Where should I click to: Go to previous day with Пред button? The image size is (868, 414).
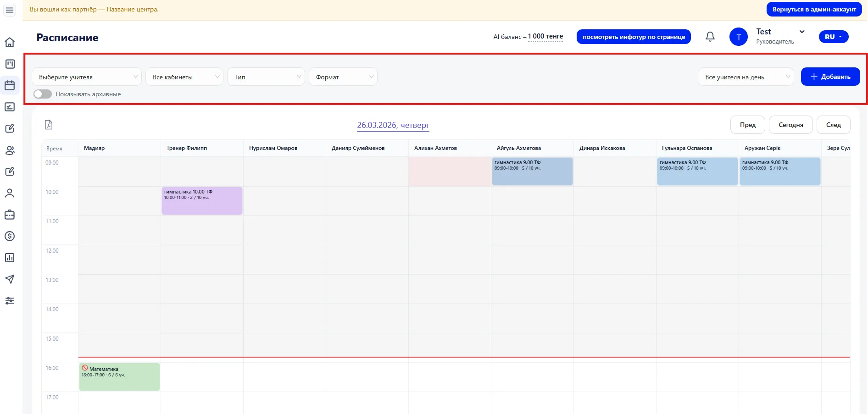748,125
